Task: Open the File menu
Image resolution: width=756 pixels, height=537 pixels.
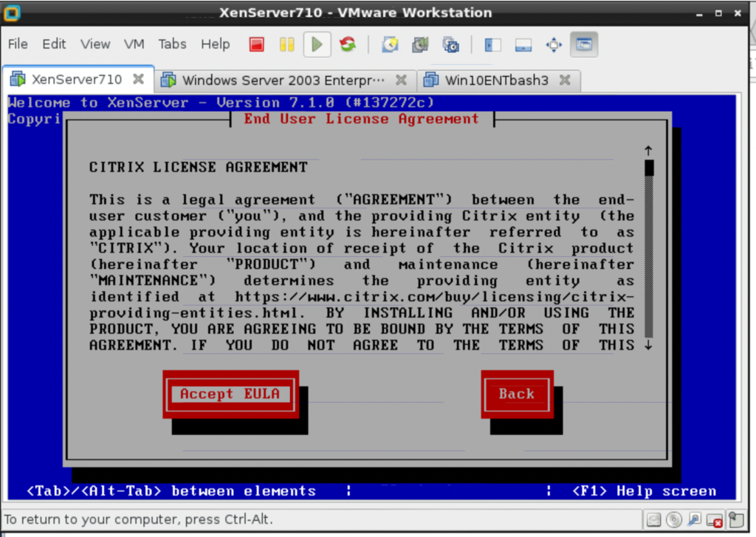Action: [18, 44]
